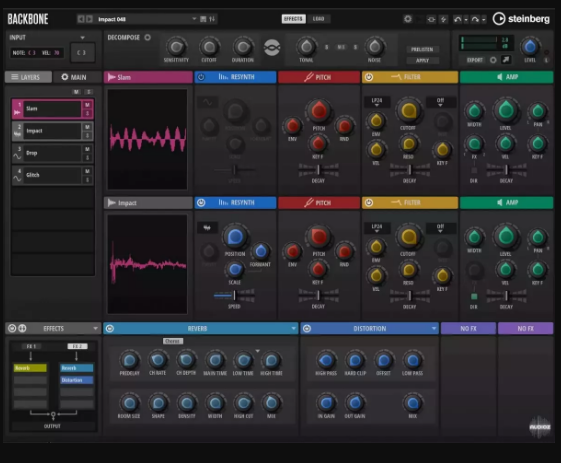Image resolution: width=561 pixels, height=463 pixels.
Task: Load the next preset with the right arrow
Action: (89, 19)
